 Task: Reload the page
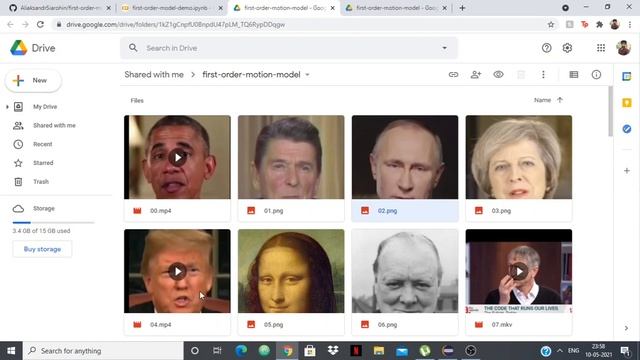coord(40,24)
